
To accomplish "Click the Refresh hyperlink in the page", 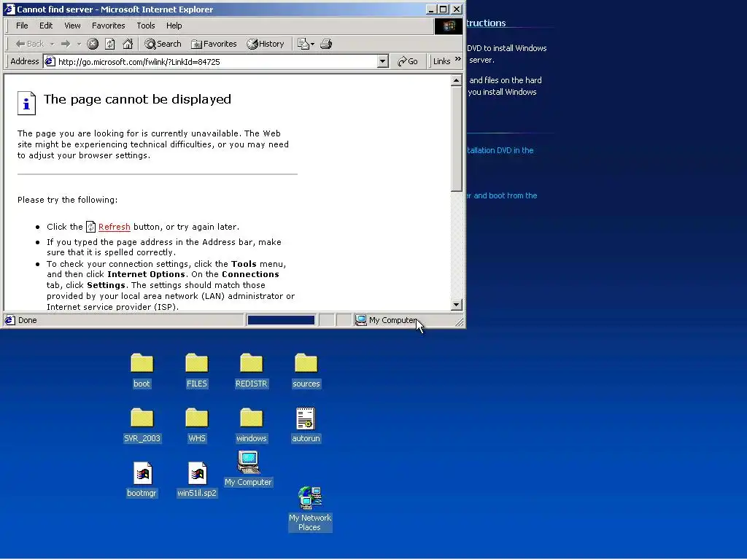I will (x=115, y=227).
